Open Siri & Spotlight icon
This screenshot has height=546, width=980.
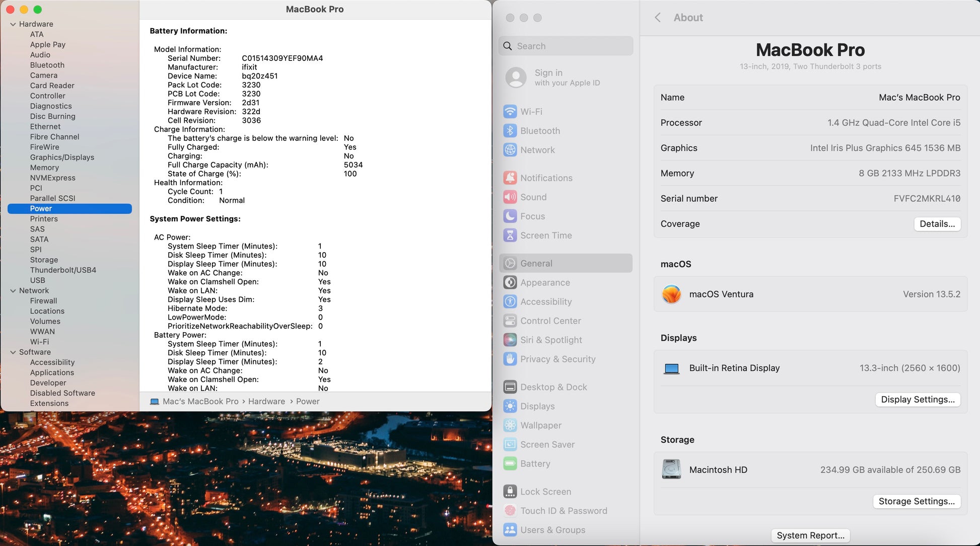[510, 340]
